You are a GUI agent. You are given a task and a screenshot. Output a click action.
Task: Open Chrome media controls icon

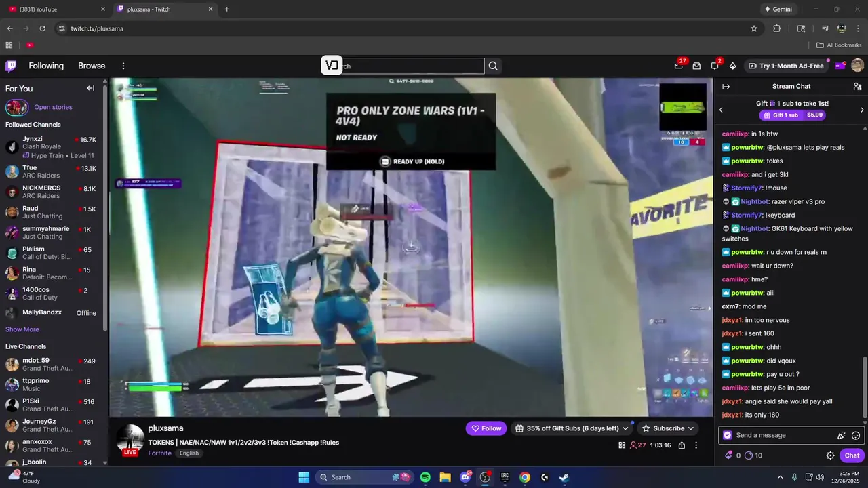tap(825, 28)
